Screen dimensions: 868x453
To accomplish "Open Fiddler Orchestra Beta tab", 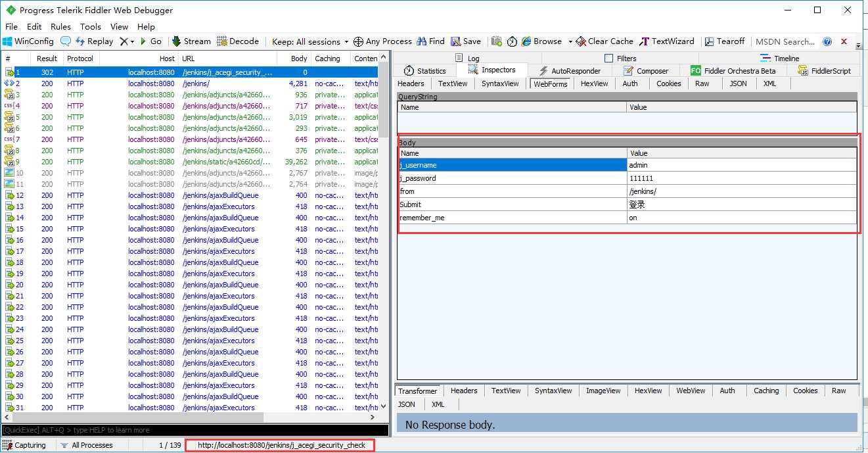I will 733,70.
